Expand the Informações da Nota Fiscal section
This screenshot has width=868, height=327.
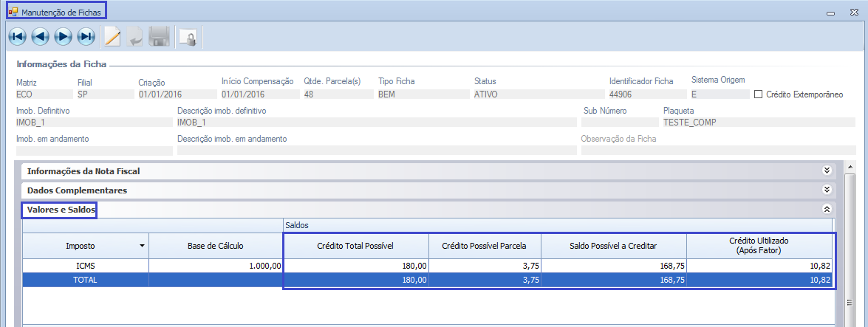[x=827, y=171]
